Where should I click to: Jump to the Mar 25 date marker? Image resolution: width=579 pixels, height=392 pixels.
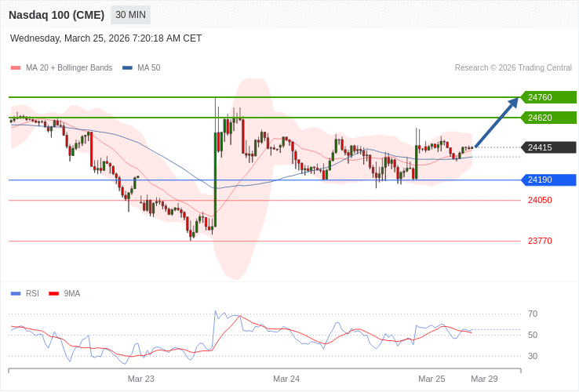pyautogui.click(x=432, y=379)
